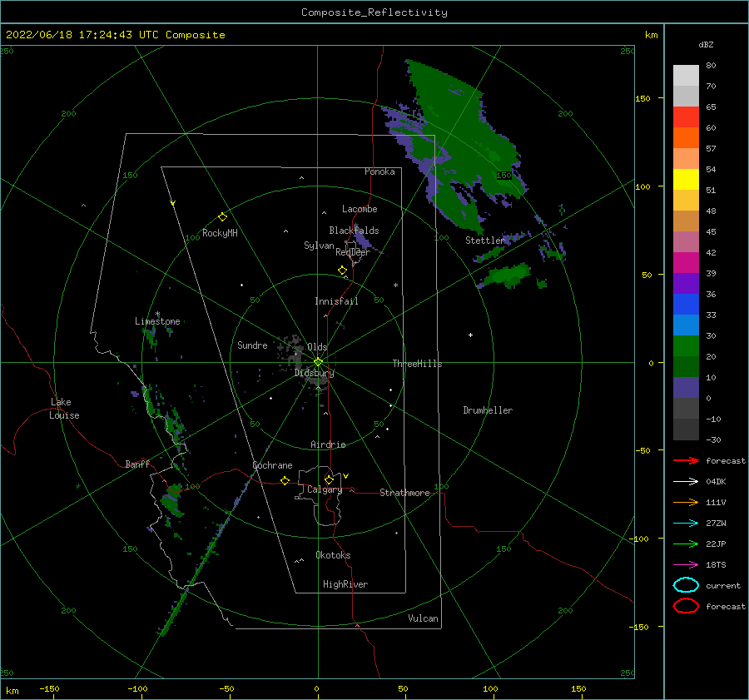Click the white 04DK arrow legend icon

[x=686, y=482]
